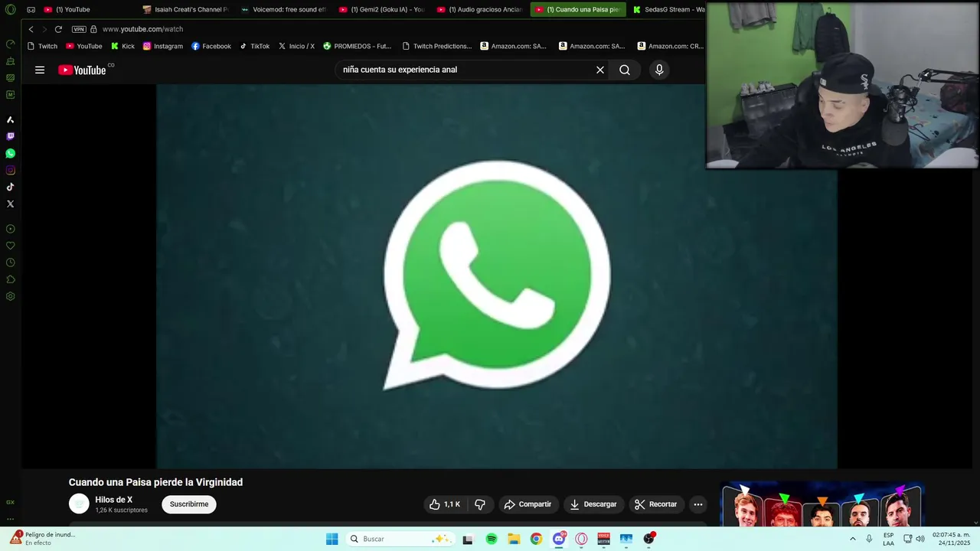The image size is (980, 551).
Task: Open the Twitch Predictions bookmark
Action: pos(437,46)
